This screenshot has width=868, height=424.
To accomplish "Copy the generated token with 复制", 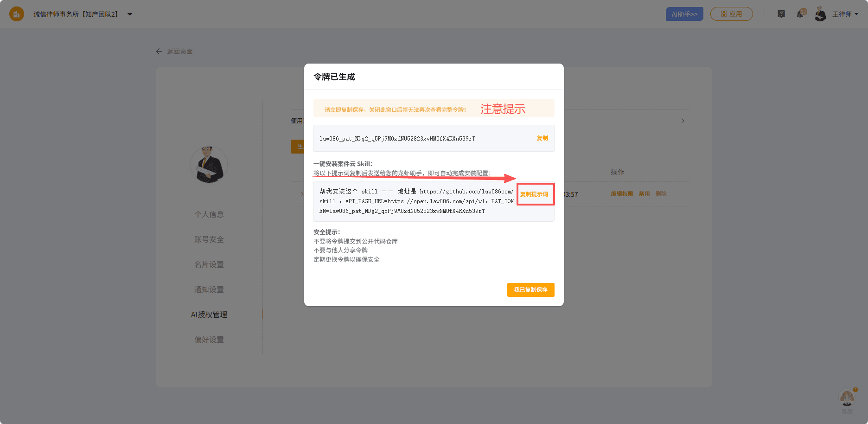I will (542, 138).
